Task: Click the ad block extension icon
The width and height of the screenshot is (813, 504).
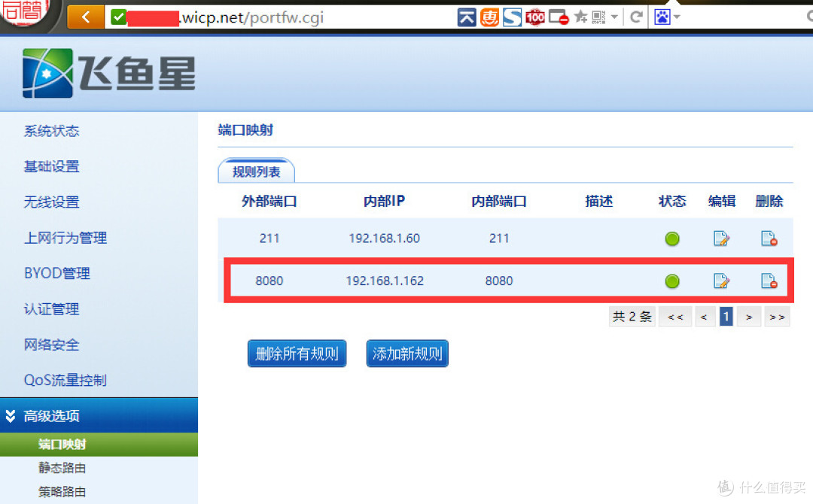Action: (559, 17)
